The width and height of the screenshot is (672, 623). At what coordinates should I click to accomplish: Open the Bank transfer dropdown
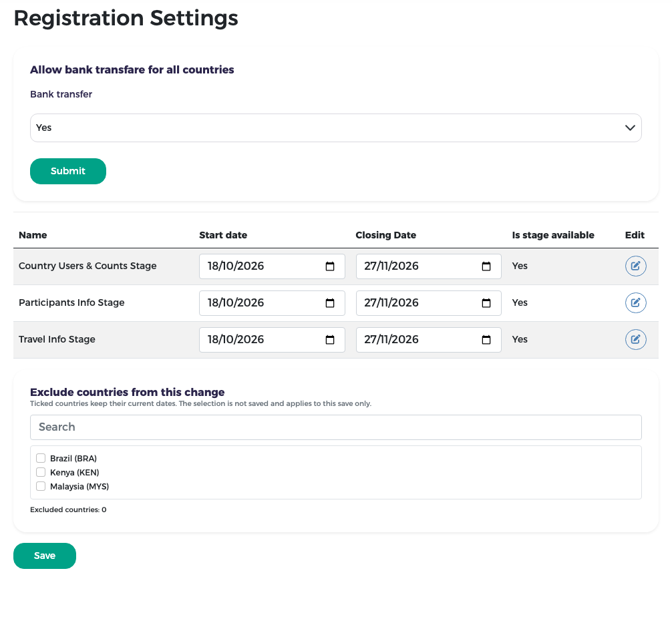(x=335, y=128)
